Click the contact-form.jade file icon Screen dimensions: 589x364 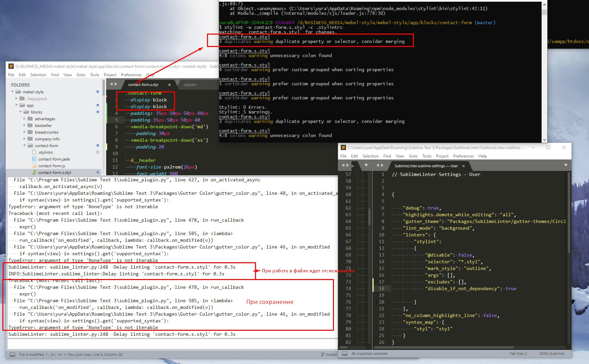click(34, 159)
